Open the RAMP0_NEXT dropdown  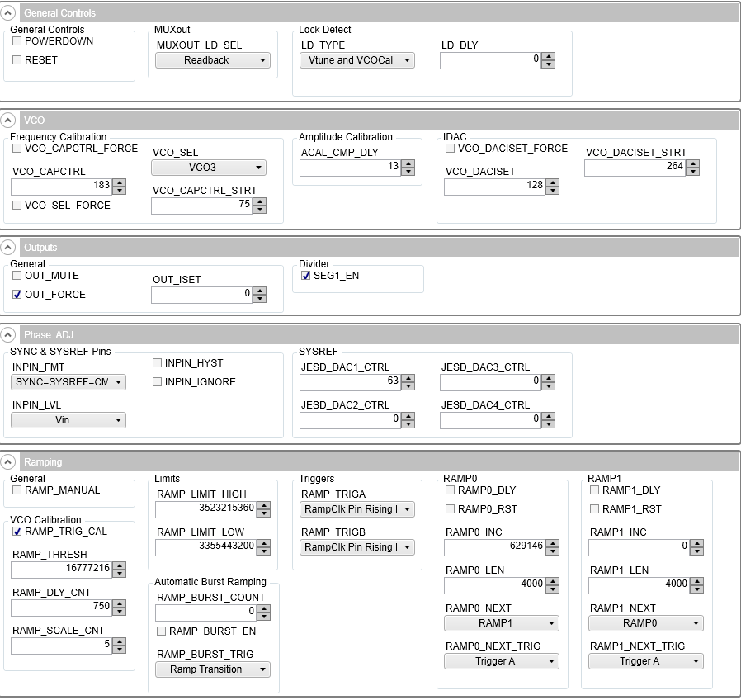point(502,623)
